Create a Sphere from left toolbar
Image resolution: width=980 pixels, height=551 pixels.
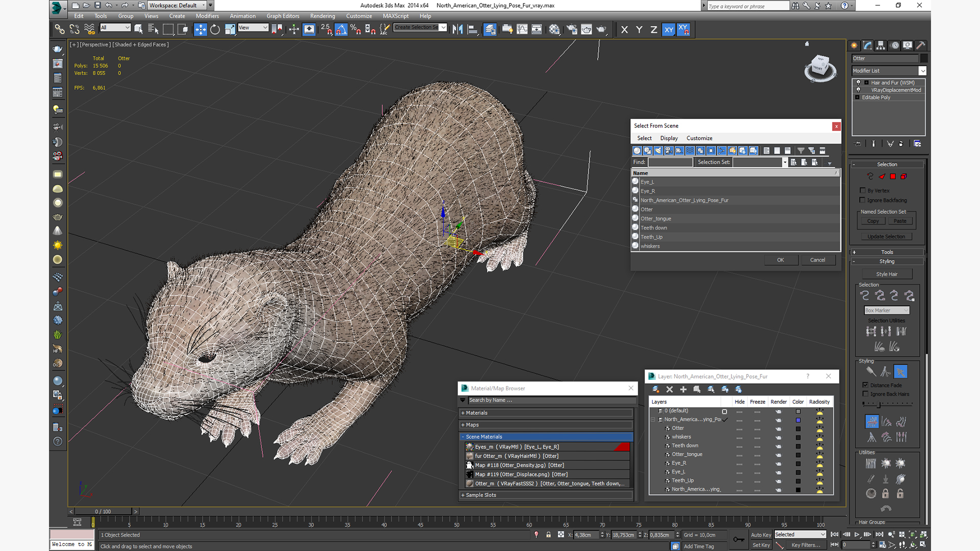(x=58, y=203)
